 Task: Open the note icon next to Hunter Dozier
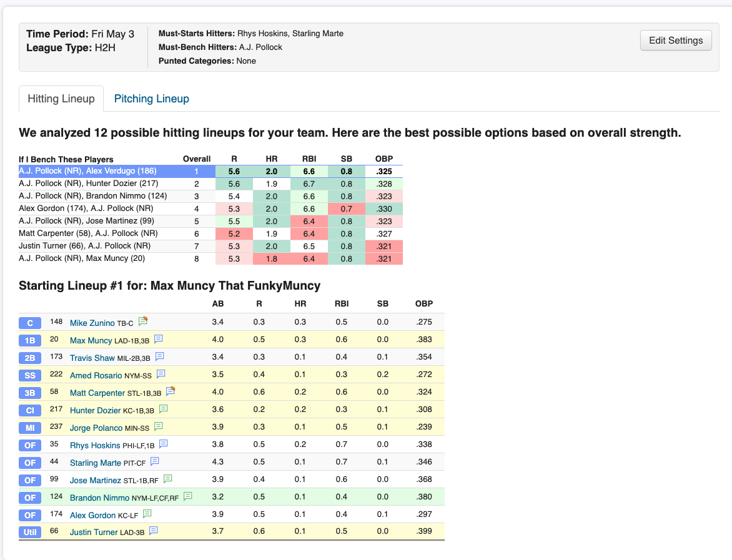tap(164, 409)
